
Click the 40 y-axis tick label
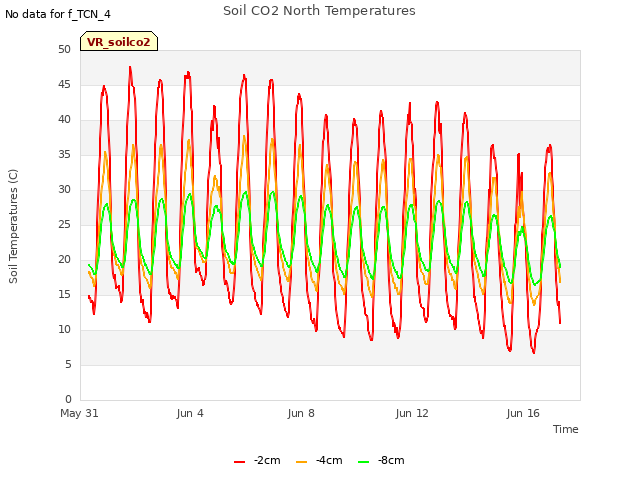64,120
